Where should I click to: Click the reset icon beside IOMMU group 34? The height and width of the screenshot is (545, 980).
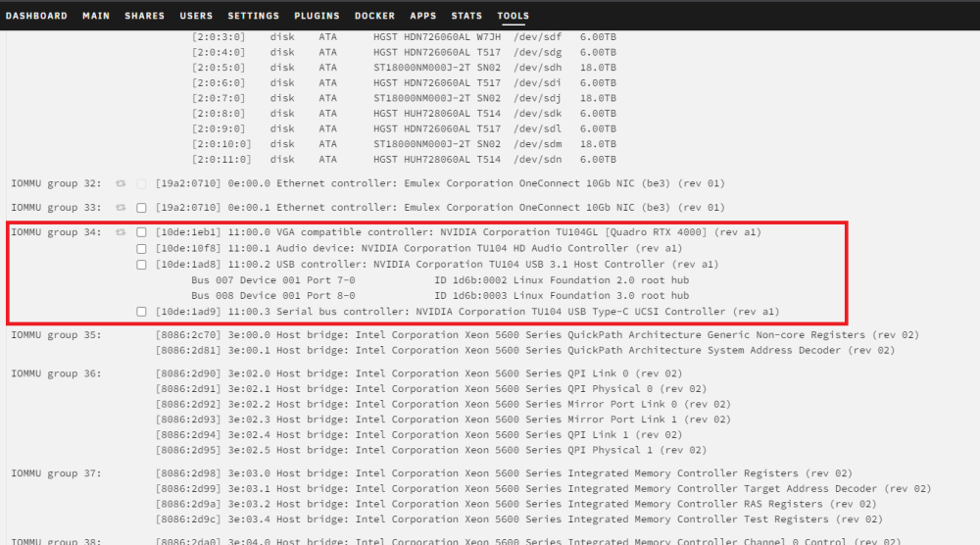click(x=121, y=232)
